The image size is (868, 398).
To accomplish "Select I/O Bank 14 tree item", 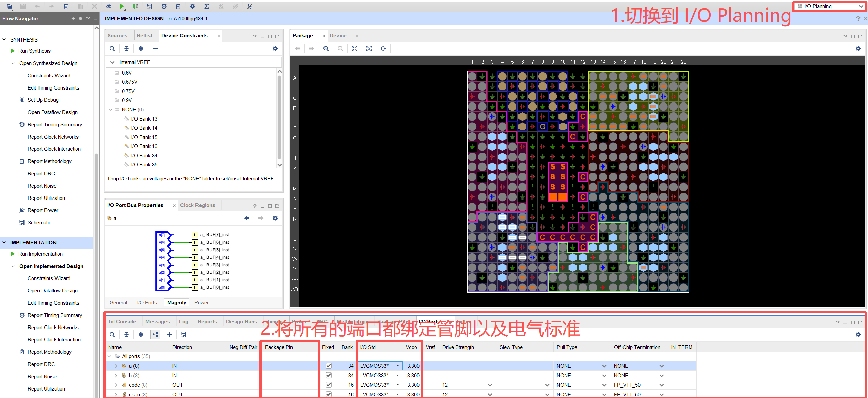I will 144,128.
